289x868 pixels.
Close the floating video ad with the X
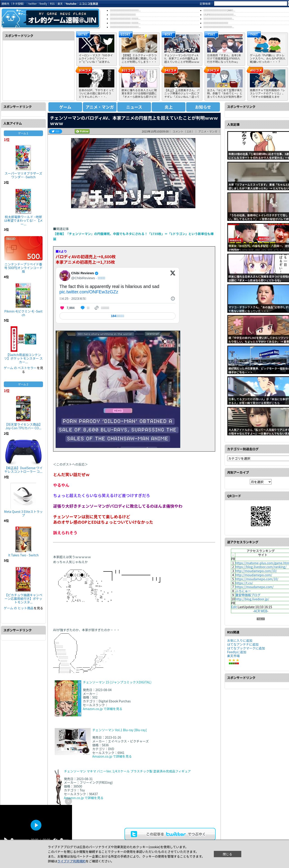coord(68,801)
